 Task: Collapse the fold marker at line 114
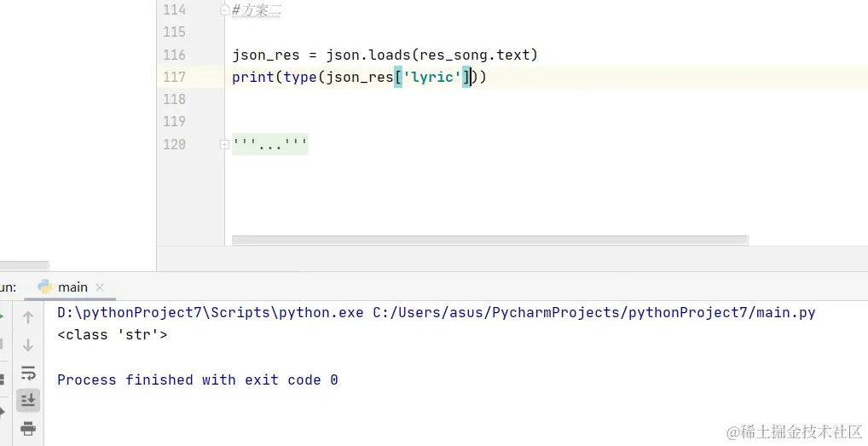click(x=224, y=10)
